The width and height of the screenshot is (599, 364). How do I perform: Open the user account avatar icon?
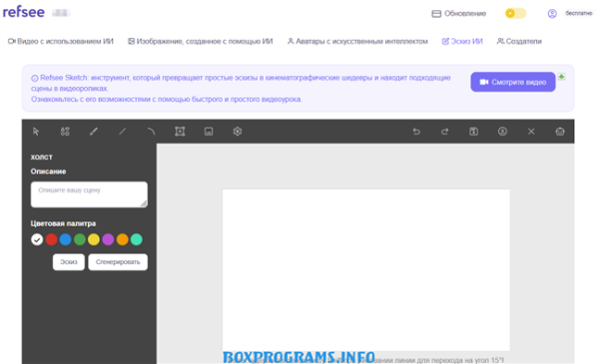point(552,14)
